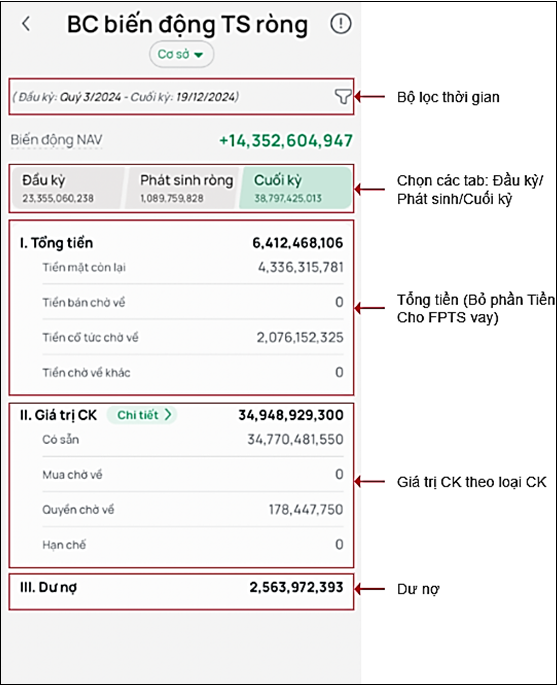Image resolution: width=559 pixels, height=685 pixels.
Task: Select the I. Tổng tiền row
Action: (181, 243)
